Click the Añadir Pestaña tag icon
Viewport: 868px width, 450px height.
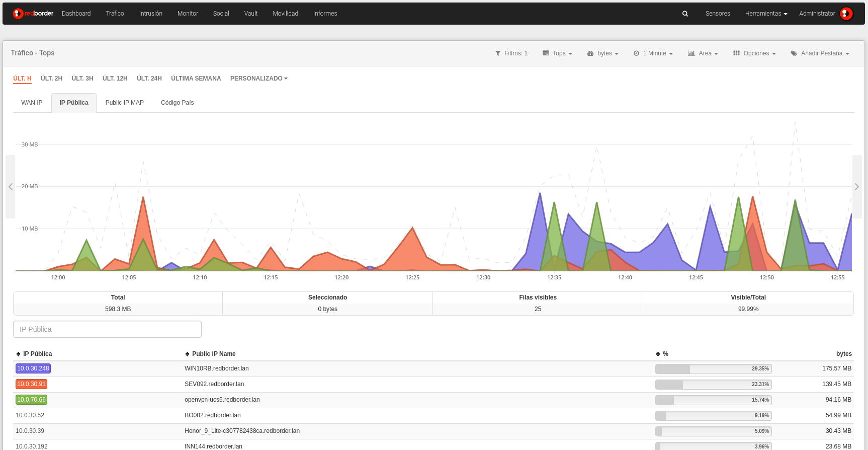tap(794, 53)
